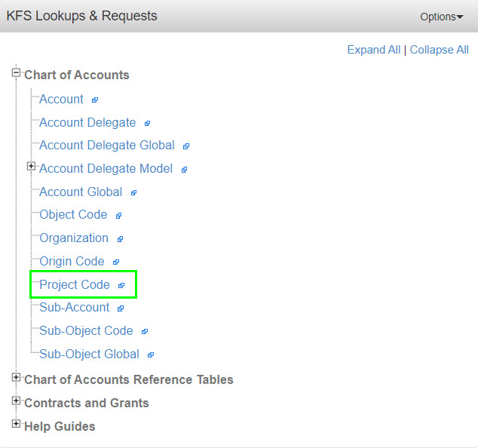Click the Expand All link

point(374,50)
